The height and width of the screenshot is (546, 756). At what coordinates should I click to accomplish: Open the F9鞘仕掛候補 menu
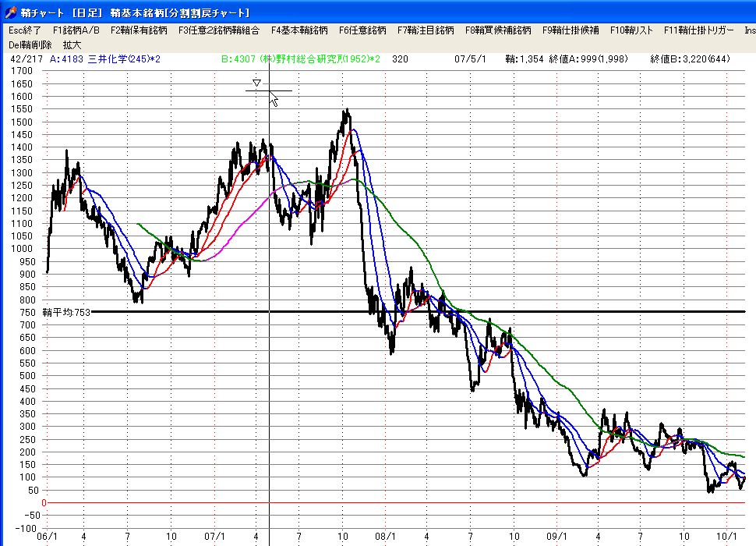click(x=571, y=30)
